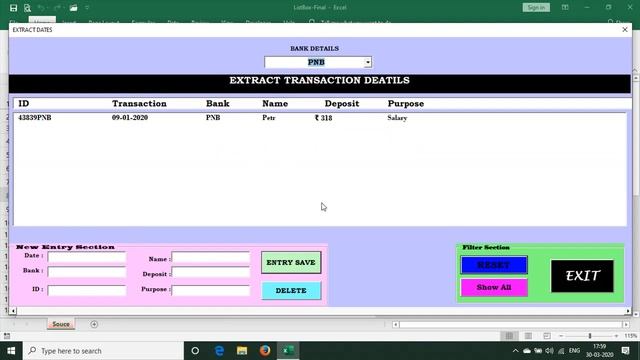Viewport: 640px width, 360px height.
Task: Click the Print Preview icon in quick access toolbar
Action: click(27, 8)
